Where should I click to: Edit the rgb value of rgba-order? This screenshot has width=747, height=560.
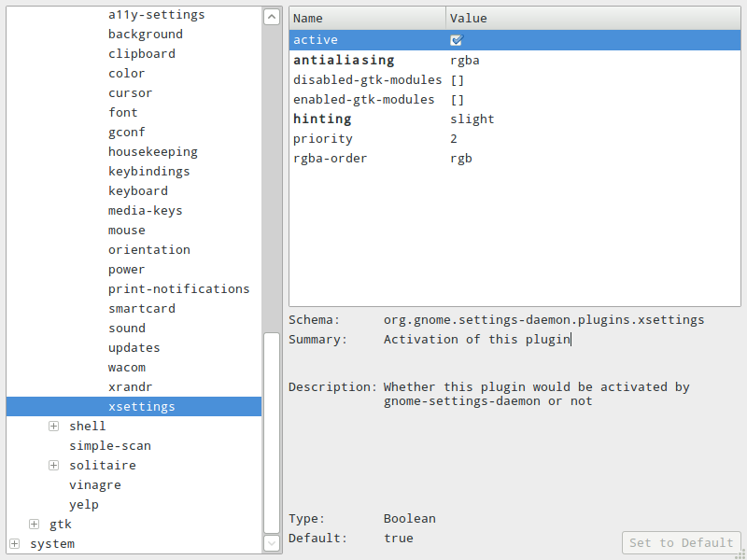[x=460, y=159]
